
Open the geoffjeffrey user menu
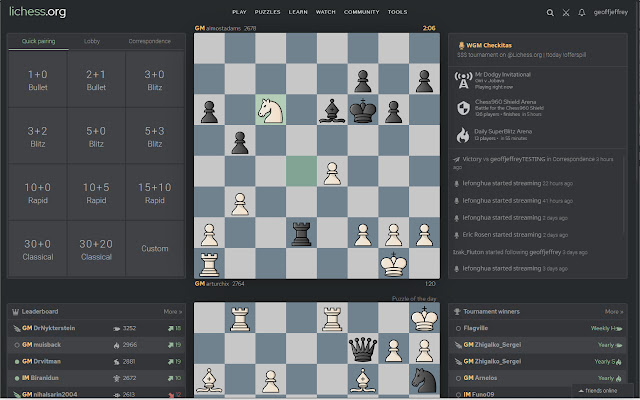611,12
